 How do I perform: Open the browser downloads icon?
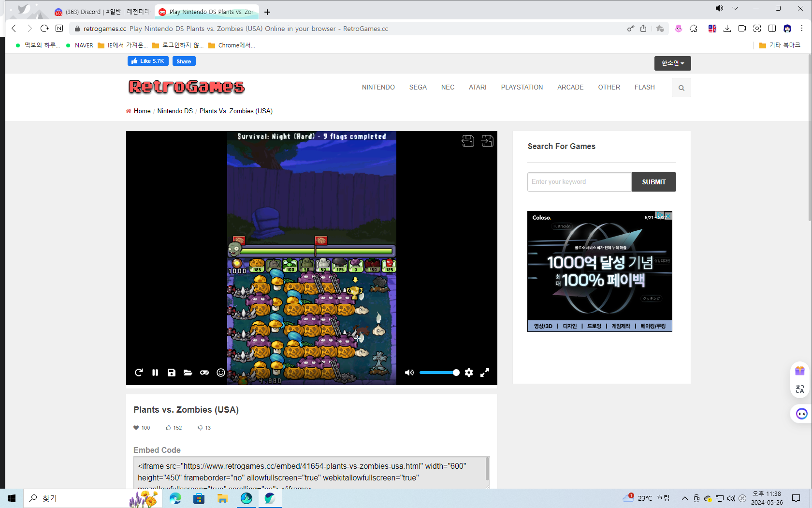click(x=727, y=29)
